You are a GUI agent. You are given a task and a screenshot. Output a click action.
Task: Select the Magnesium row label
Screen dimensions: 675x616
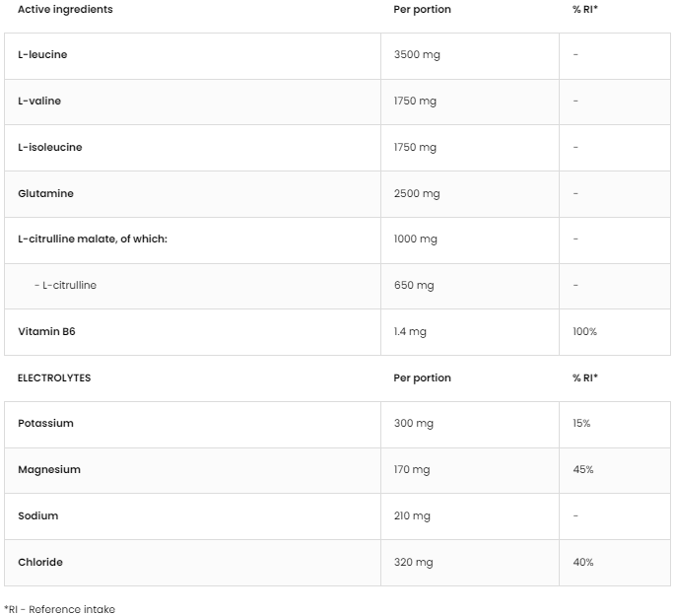(49, 470)
